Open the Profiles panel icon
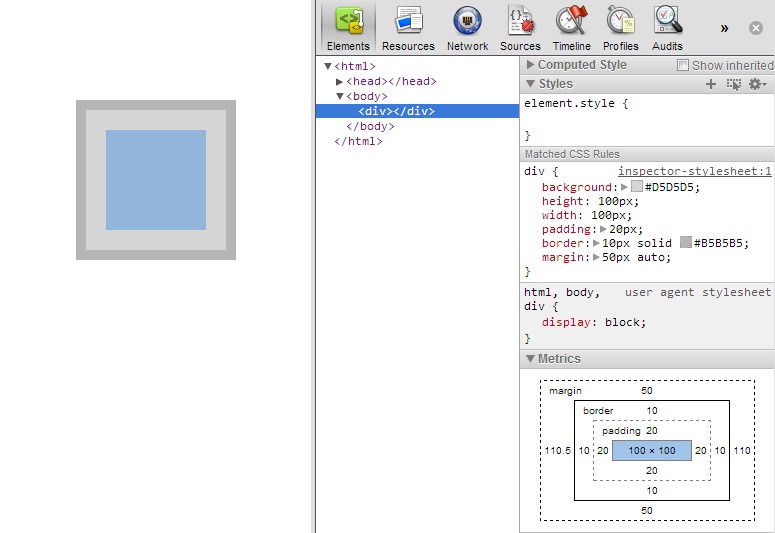This screenshot has height=533, width=775. (x=621, y=28)
